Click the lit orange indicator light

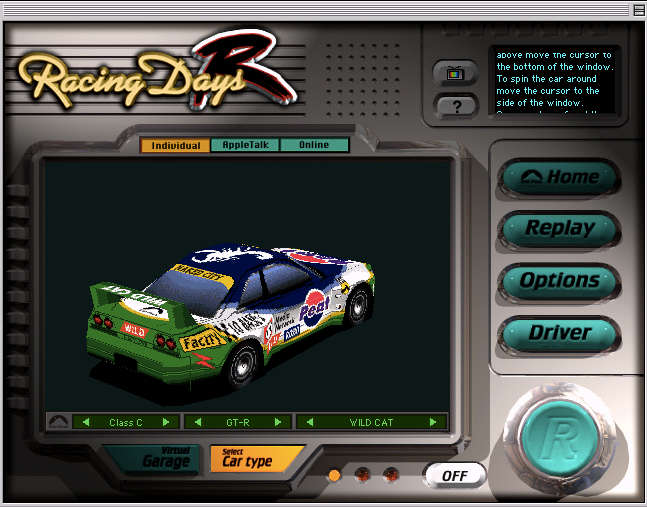334,475
